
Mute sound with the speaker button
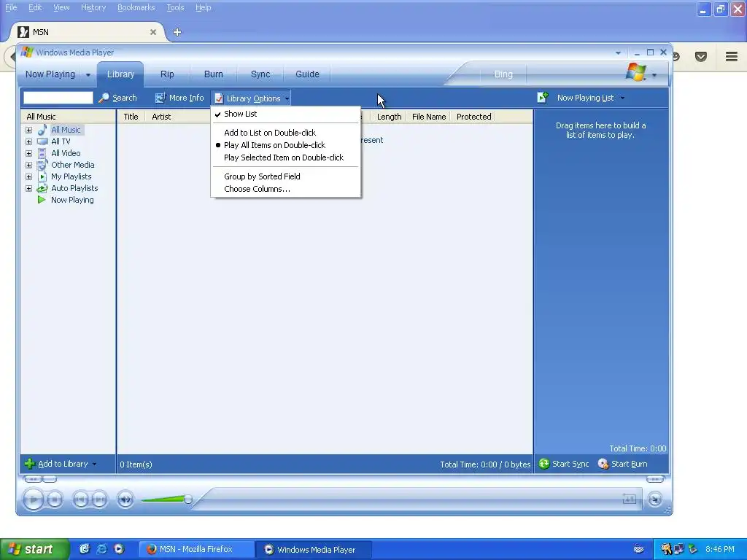pos(125,499)
